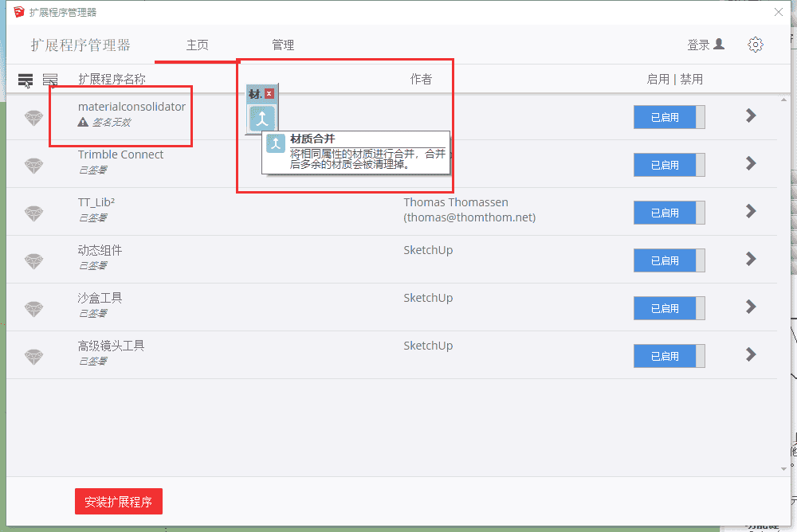The height and width of the screenshot is (532, 797).
Task: Click the 启用 | 禁用 column header
Action: coord(674,80)
